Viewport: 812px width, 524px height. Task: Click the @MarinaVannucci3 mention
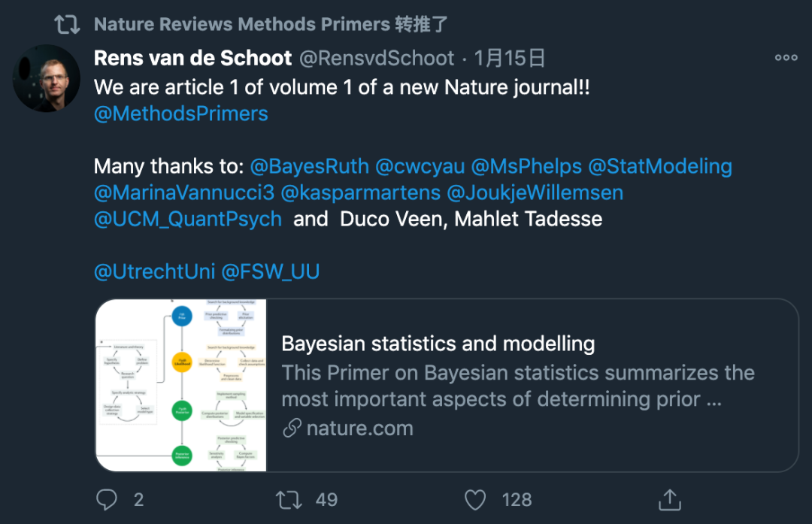(184, 192)
